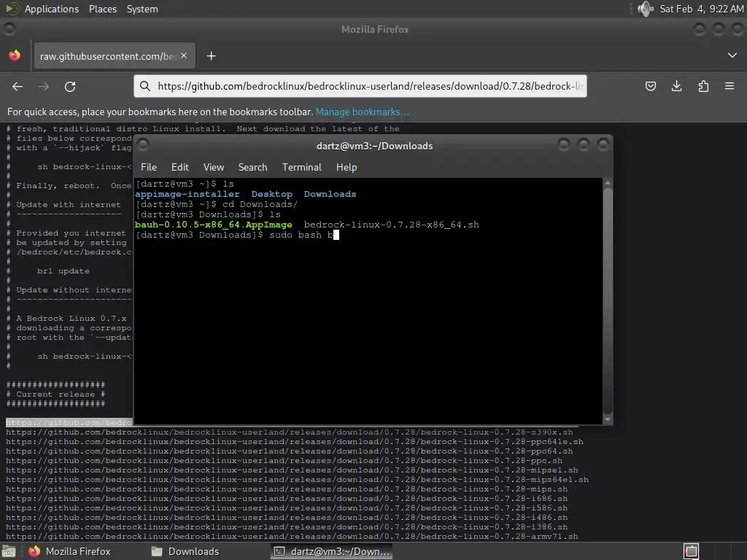747x560 pixels.
Task: Expand the list all tabs chevron
Action: pos(732,55)
